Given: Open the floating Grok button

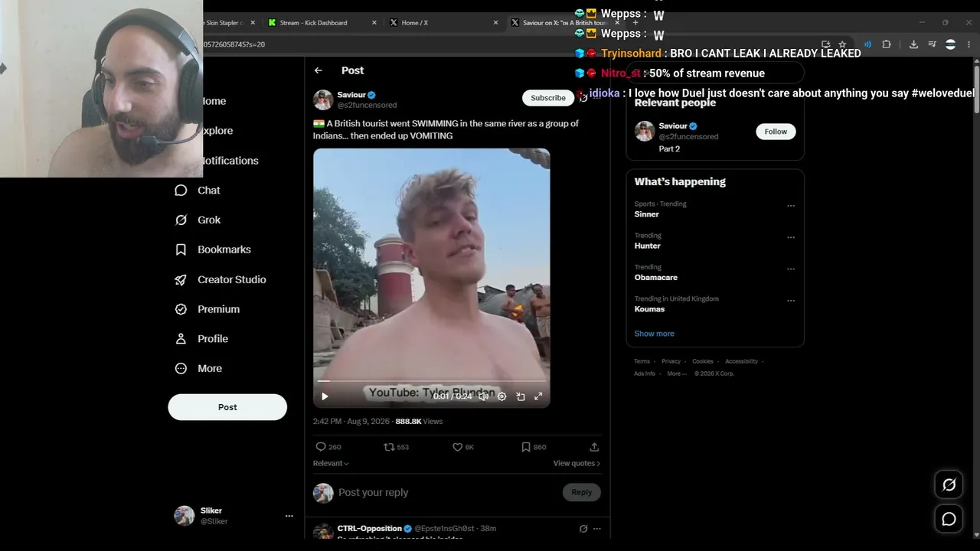Looking at the screenshot, I should (949, 484).
